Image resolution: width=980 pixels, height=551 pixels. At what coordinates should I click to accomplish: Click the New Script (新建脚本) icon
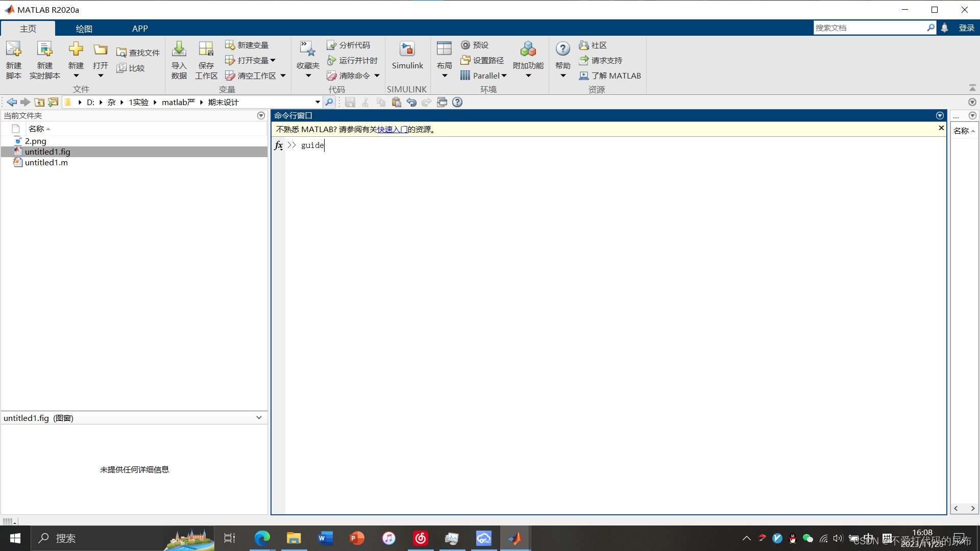pyautogui.click(x=14, y=49)
